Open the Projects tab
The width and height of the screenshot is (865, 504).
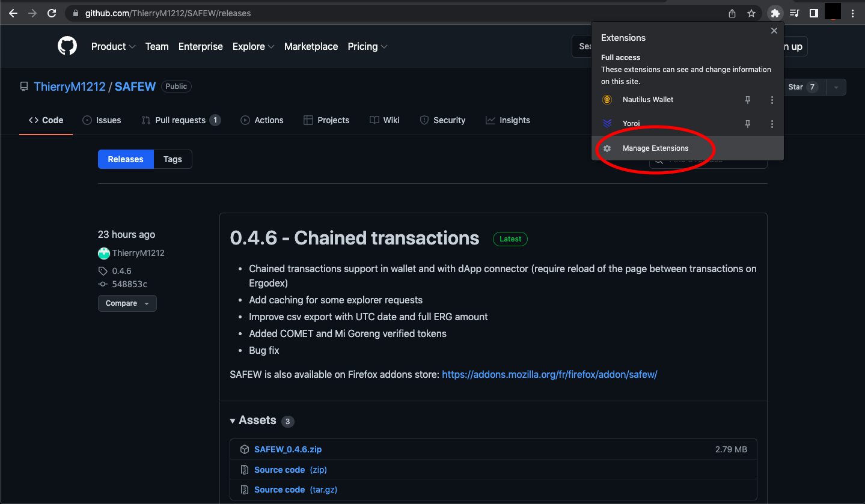pyautogui.click(x=326, y=120)
